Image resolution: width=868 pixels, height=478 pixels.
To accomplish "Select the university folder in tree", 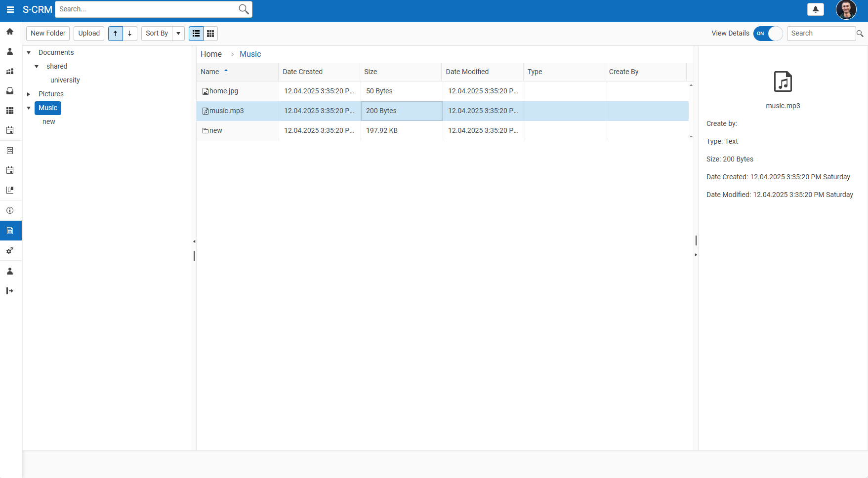I will (x=65, y=80).
